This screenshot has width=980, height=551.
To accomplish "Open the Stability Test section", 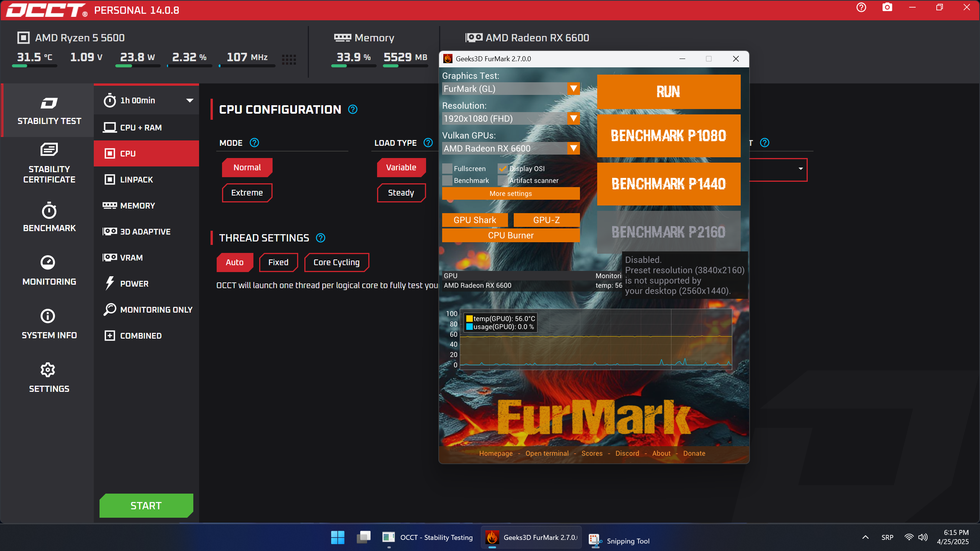I will (x=49, y=110).
